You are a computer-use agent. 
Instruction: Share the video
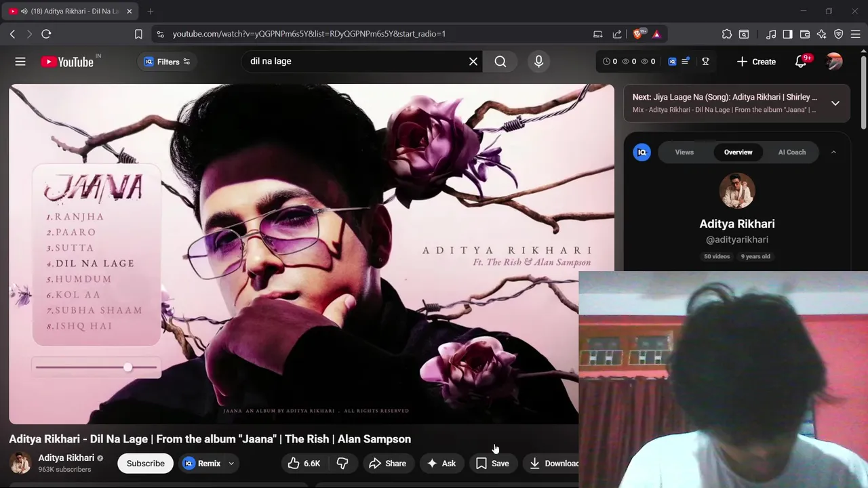pos(387,464)
